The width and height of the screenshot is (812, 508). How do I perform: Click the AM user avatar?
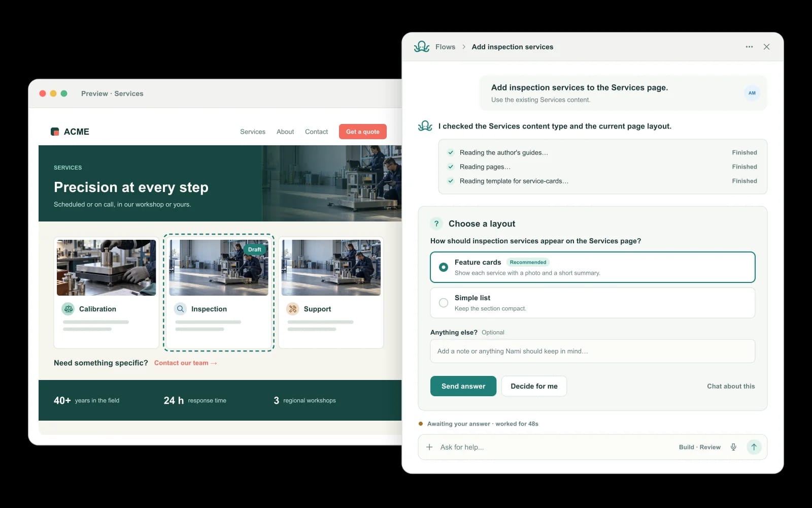(752, 93)
